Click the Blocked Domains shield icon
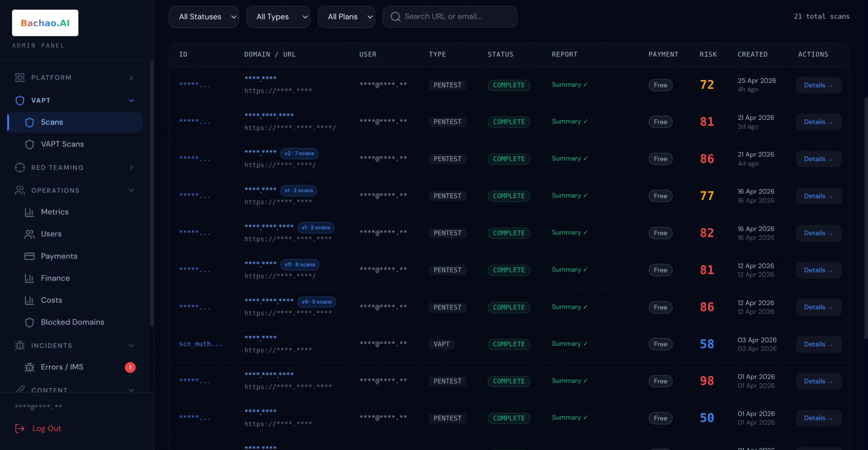This screenshot has width=868, height=450. click(x=29, y=322)
